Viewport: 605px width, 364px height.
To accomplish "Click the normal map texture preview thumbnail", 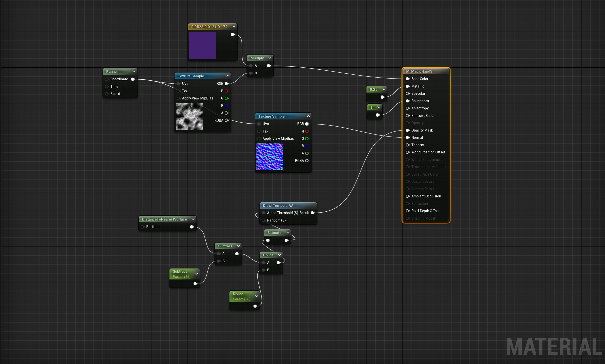I will pos(270,157).
